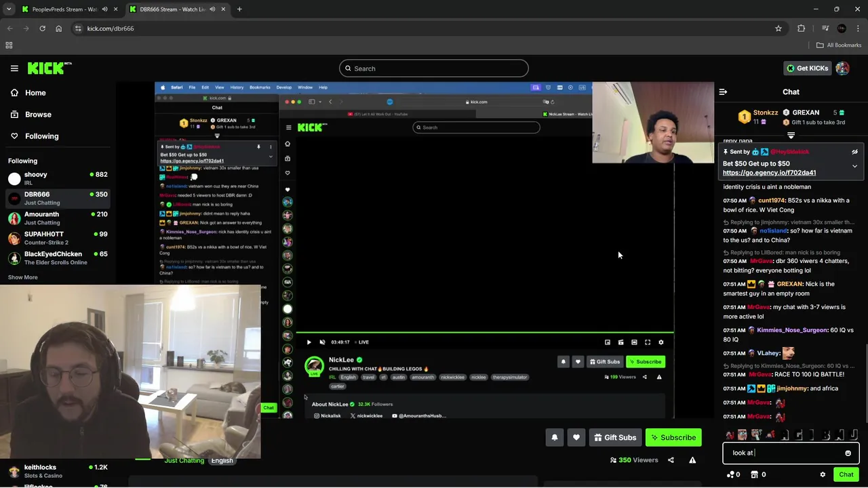Open a new browser tab
This screenshot has width=868, height=488.
point(239,9)
